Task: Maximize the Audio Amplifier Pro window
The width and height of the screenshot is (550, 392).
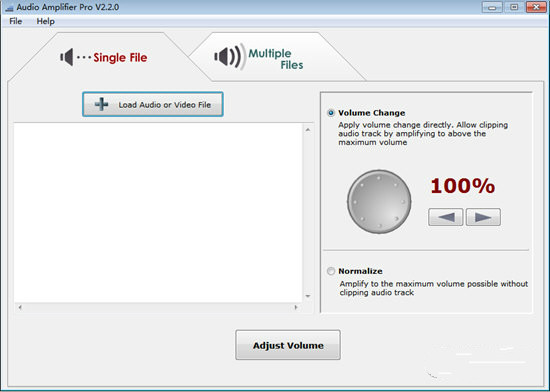Action: click(x=514, y=7)
